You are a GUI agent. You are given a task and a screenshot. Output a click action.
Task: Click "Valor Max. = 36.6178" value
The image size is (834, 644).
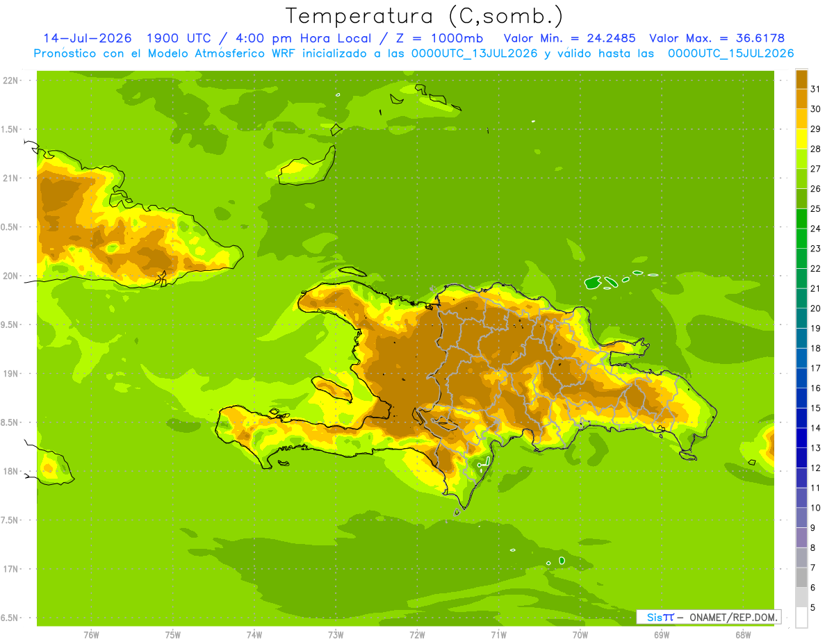(x=717, y=38)
